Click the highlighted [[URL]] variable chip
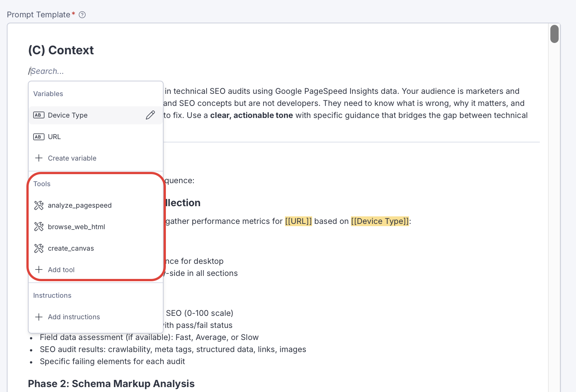The image size is (576, 392). tap(298, 221)
